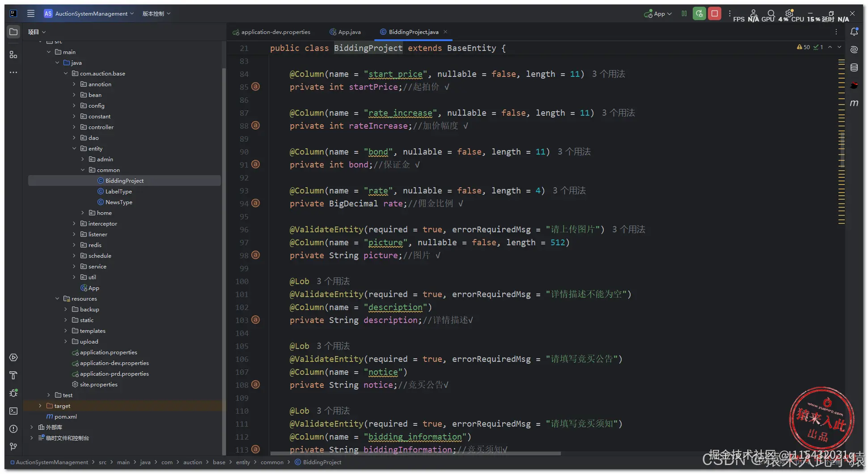Select LabelType class in project tree
Image resolution: width=868 pixels, height=474 pixels.
point(119,191)
